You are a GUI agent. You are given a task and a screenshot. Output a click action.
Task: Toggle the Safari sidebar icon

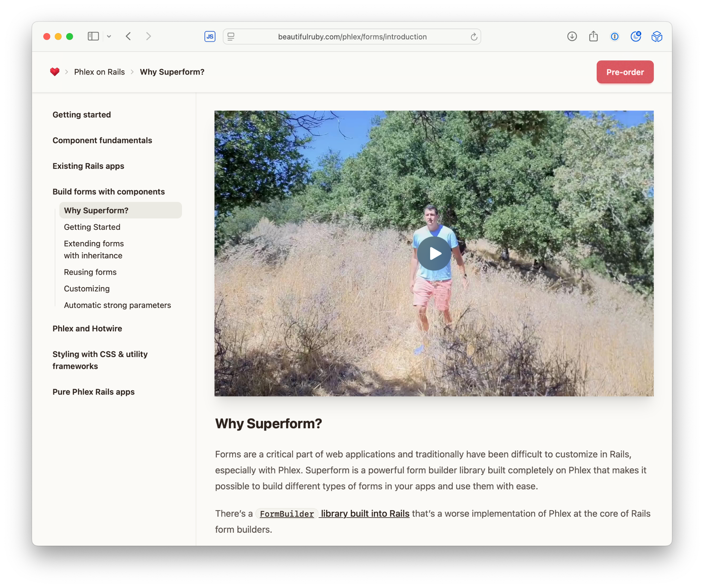[93, 36]
